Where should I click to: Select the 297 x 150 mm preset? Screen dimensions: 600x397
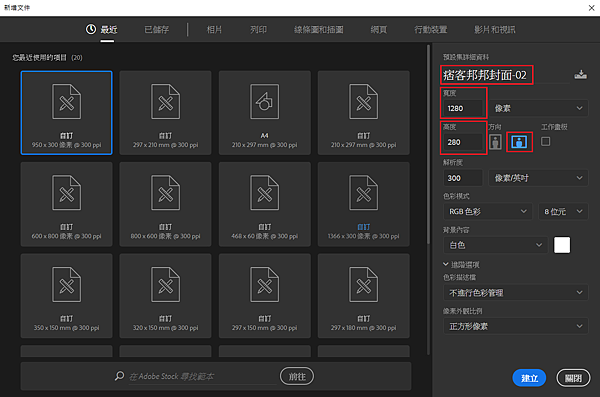[x=264, y=296]
